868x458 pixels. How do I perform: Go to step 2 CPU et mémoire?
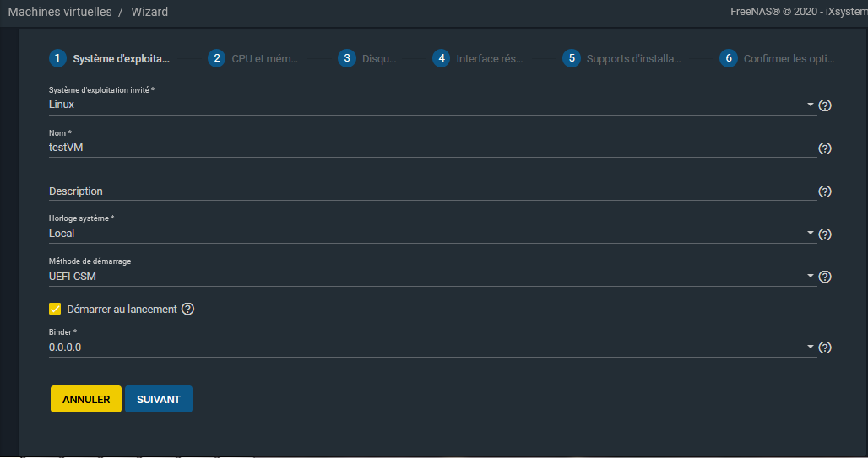(254, 58)
